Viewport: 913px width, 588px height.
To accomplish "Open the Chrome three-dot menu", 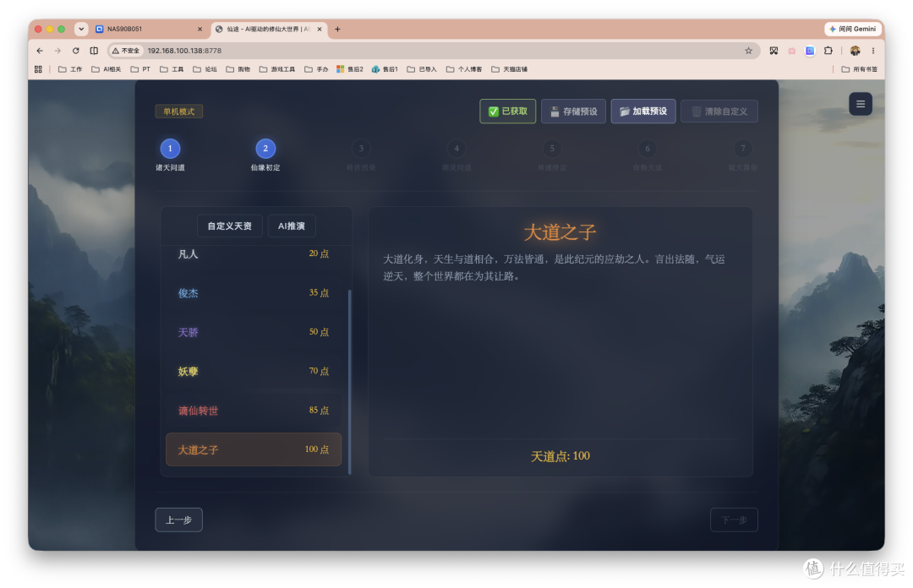I will click(872, 51).
